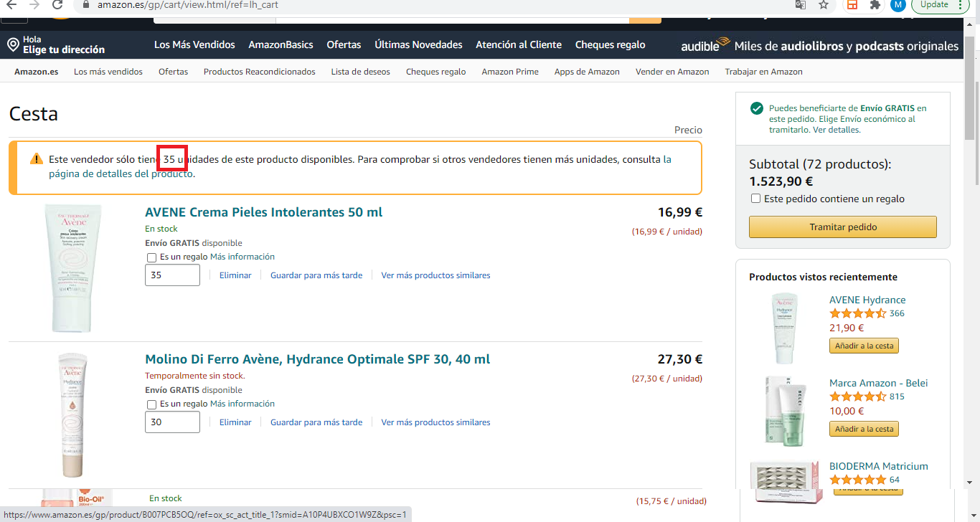Open Ofertas in the dark navigation bar
This screenshot has width=980, height=522.
click(344, 44)
